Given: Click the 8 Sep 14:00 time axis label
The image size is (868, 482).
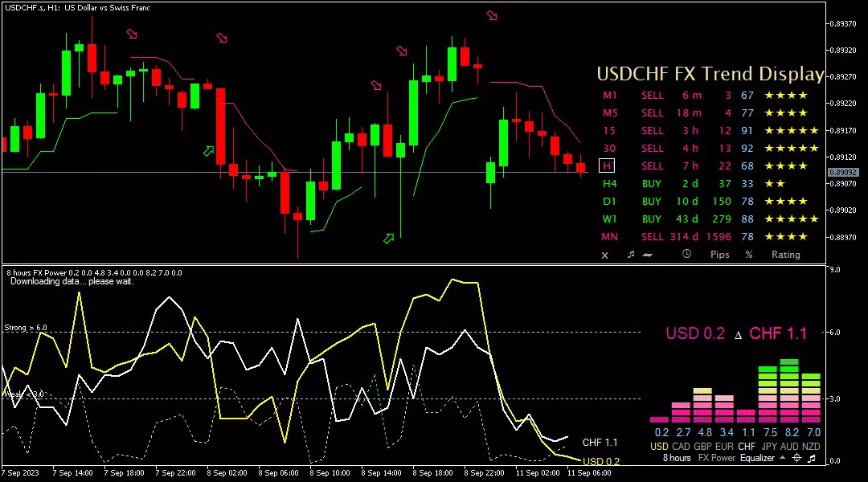Looking at the screenshot, I should point(381,473).
